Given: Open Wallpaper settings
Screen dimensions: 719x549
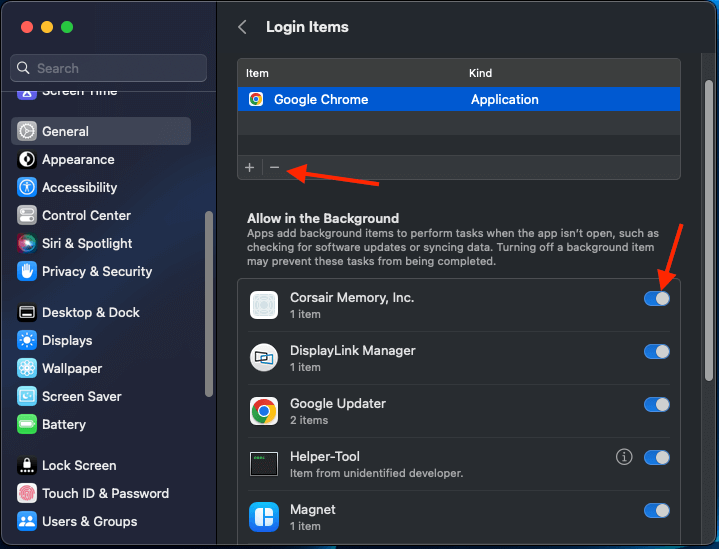Looking at the screenshot, I should [101, 369].
